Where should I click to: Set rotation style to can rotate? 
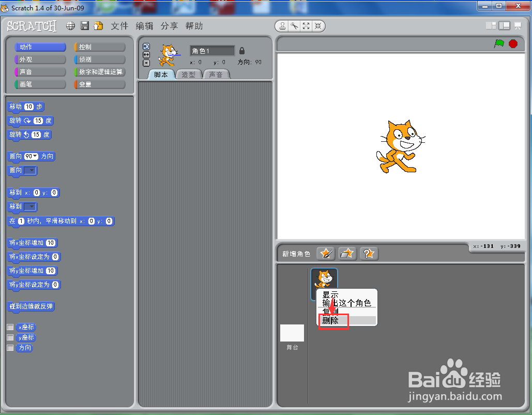tap(146, 47)
